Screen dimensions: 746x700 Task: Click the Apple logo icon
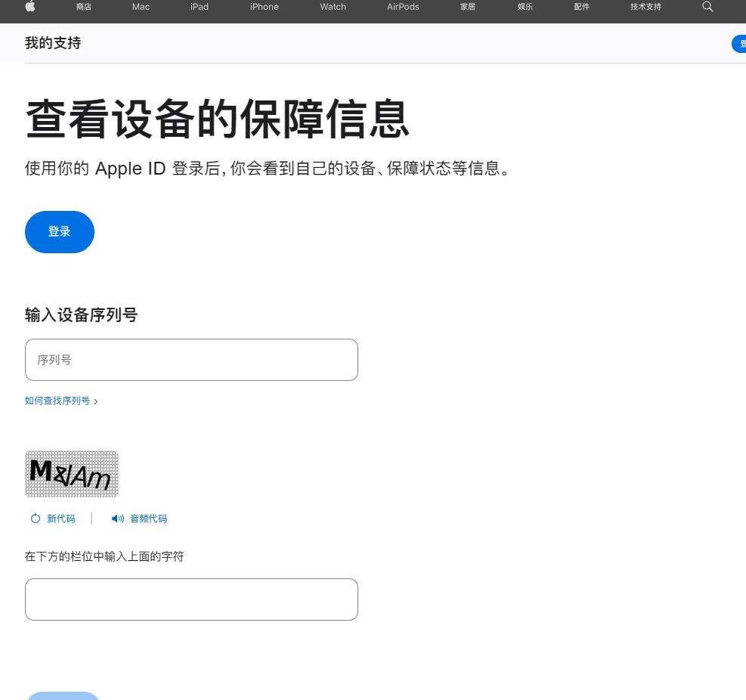[30, 6]
